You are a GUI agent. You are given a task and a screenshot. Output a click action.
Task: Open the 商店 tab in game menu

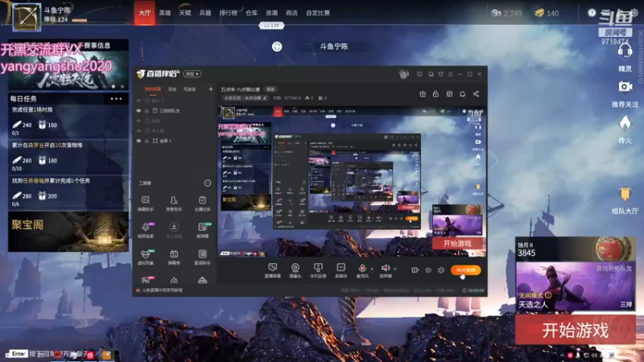[291, 13]
